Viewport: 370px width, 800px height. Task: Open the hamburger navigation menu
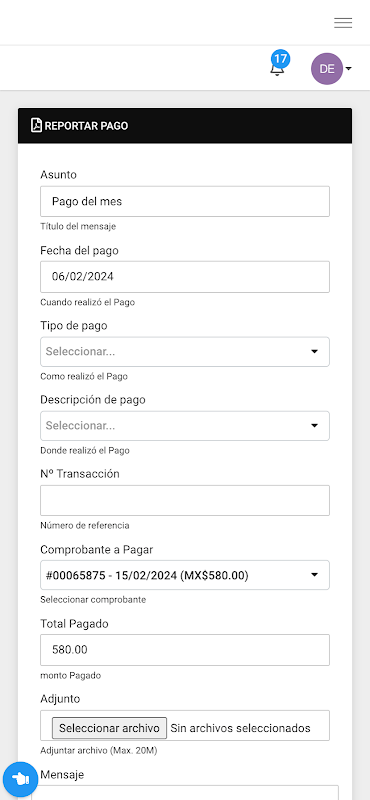(343, 22)
